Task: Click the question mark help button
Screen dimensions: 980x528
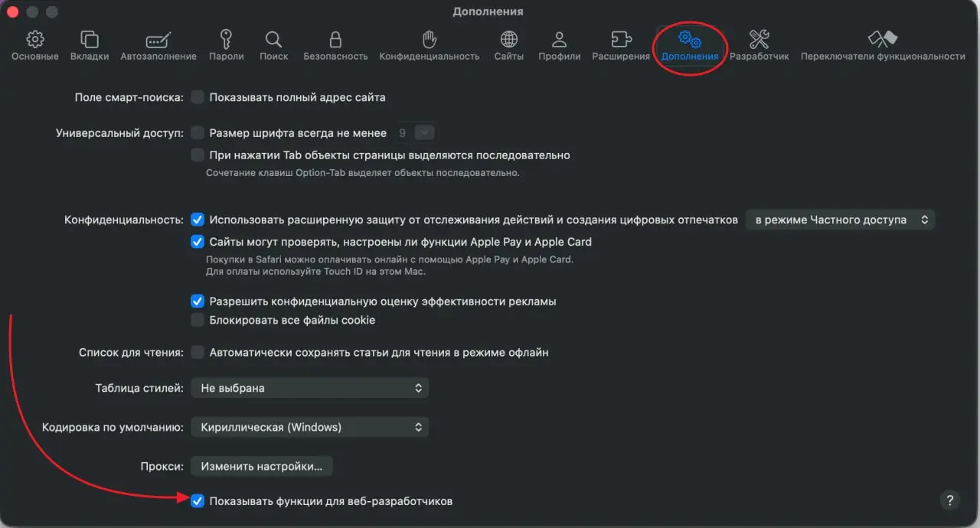Action: click(x=949, y=500)
